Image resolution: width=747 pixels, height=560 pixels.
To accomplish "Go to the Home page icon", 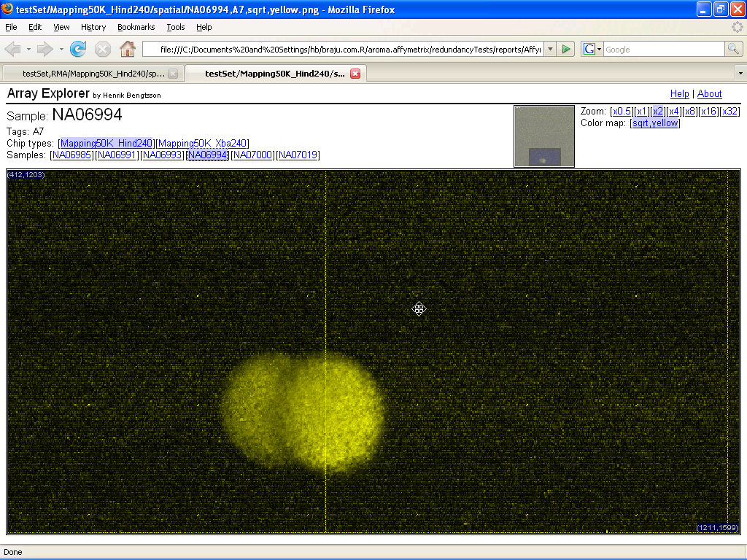I will coord(128,50).
